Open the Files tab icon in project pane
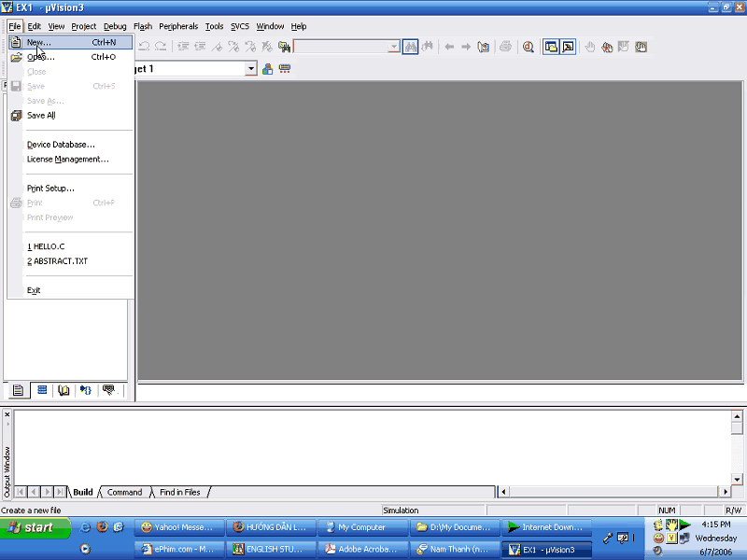Viewport: 747px width, 560px height. [x=19, y=390]
